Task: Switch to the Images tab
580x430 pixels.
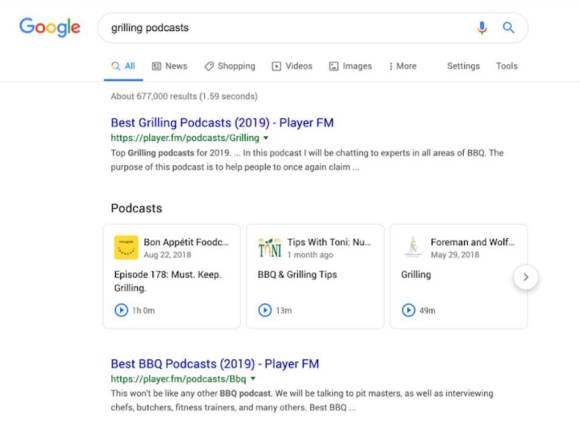Action: pos(350,66)
